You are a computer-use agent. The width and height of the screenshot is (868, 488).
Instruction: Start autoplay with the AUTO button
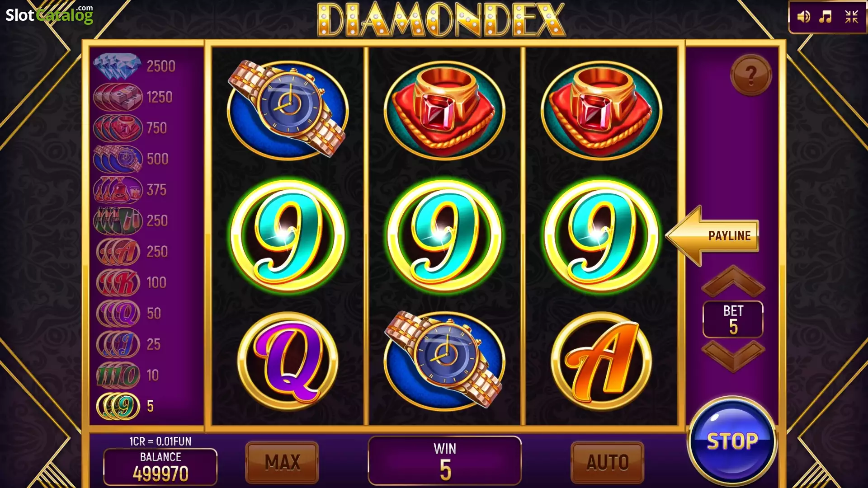click(x=608, y=462)
